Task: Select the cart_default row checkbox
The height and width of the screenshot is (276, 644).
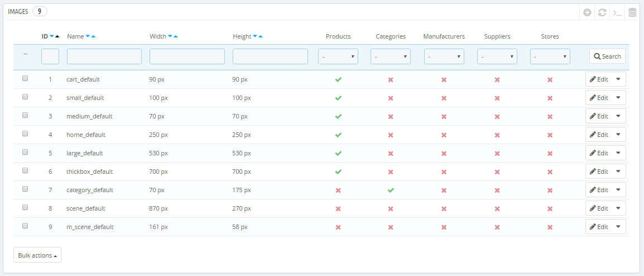Action: coord(25,78)
